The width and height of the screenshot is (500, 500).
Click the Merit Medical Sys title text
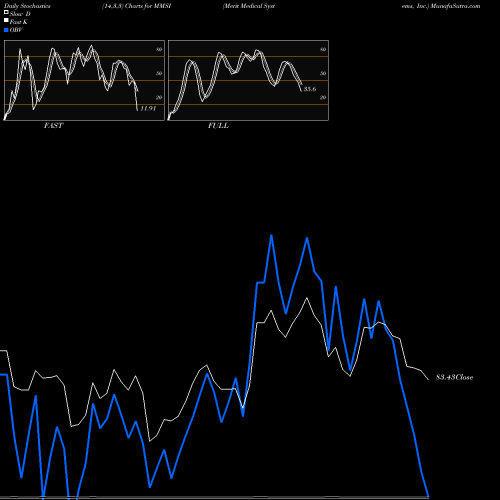click(249, 6)
